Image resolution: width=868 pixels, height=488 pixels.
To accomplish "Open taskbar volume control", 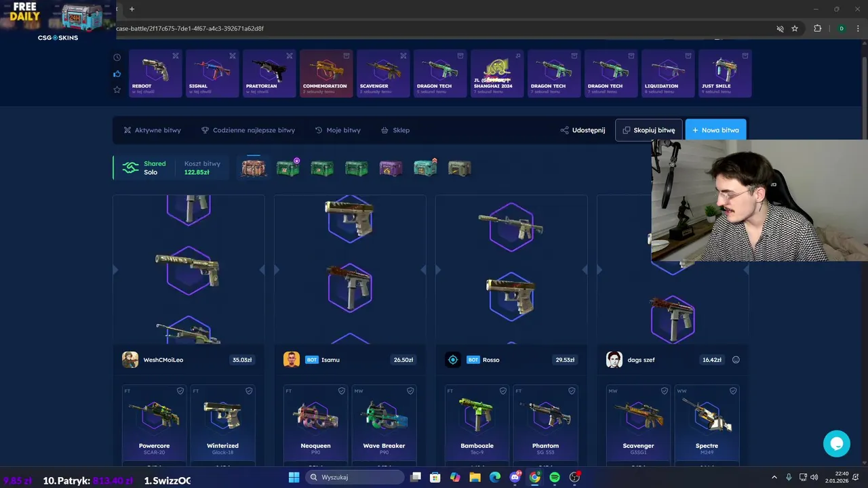I will coord(814,477).
